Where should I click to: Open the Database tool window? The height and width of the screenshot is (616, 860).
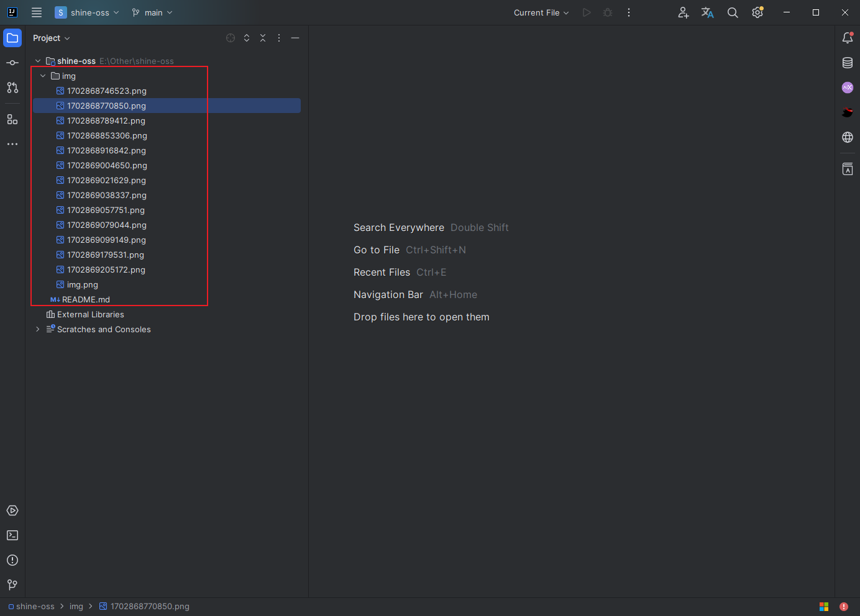(x=848, y=63)
